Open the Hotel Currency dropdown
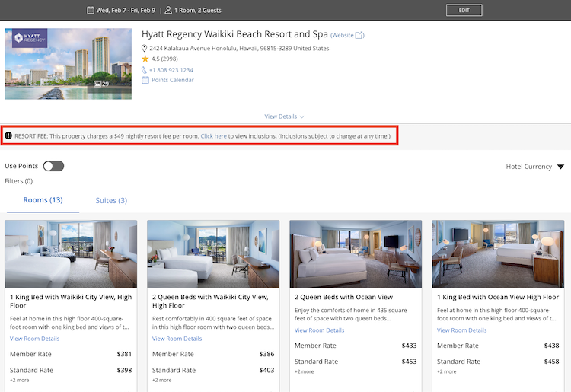The image size is (571, 392). coord(535,167)
